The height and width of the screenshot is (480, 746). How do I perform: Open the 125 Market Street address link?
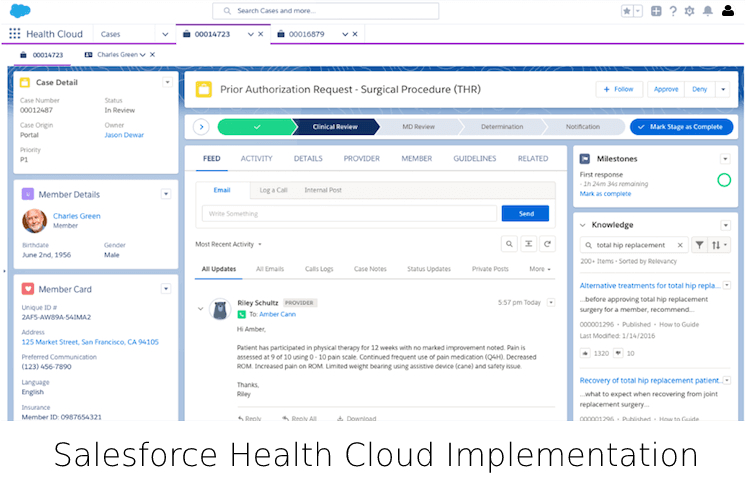coord(90,342)
